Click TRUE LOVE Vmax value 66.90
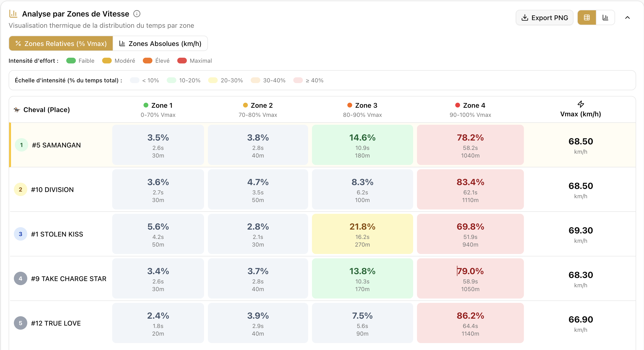 tap(581, 320)
